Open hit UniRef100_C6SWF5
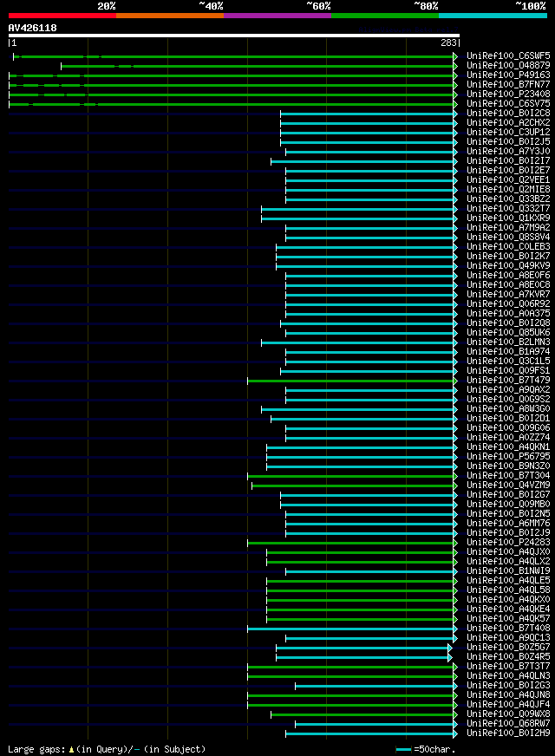555x756 pixels. [508, 56]
